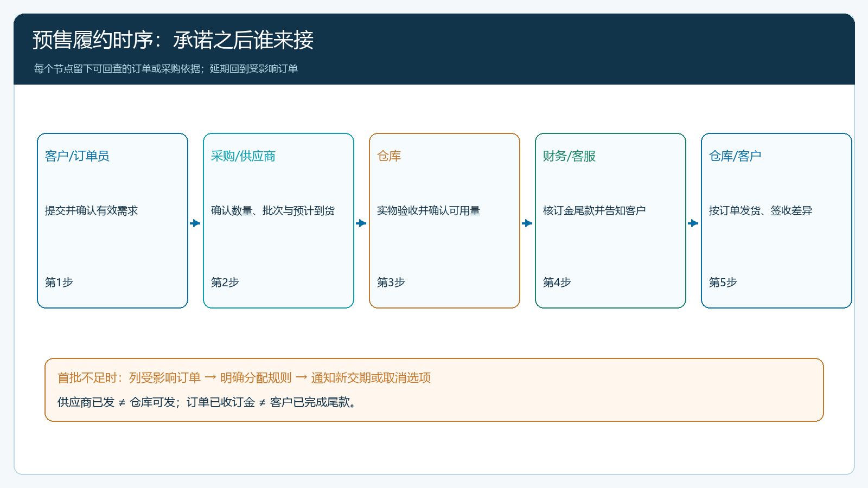
Task: Select the 客户/订单员 card heading
Action: coord(77,156)
